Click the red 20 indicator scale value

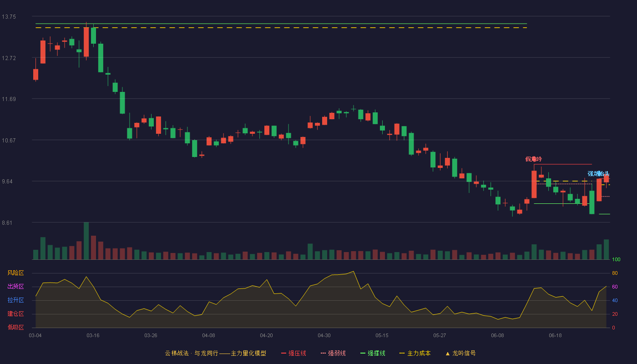(615, 314)
